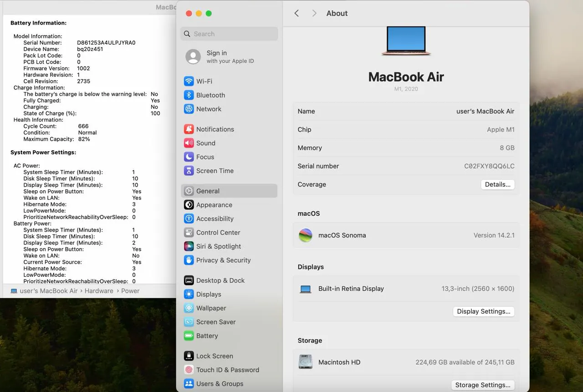583x392 pixels.
Task: Click 13,3-inch (2560 × 1600) display text
Action: [x=478, y=289]
